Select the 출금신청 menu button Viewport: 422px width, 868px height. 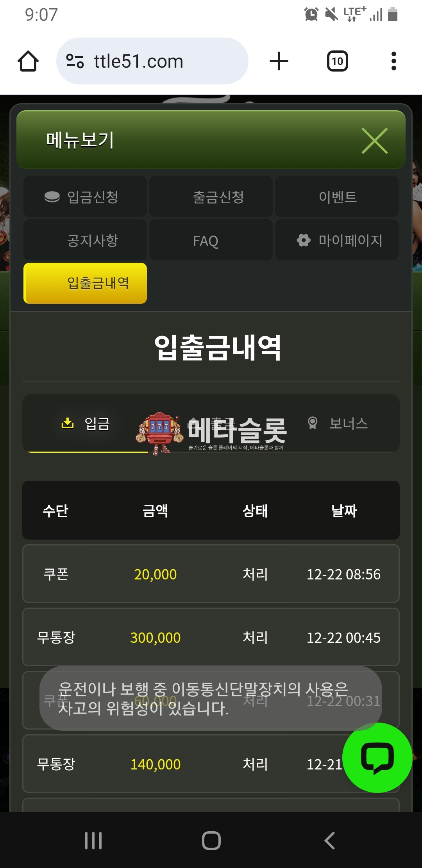coord(211,197)
